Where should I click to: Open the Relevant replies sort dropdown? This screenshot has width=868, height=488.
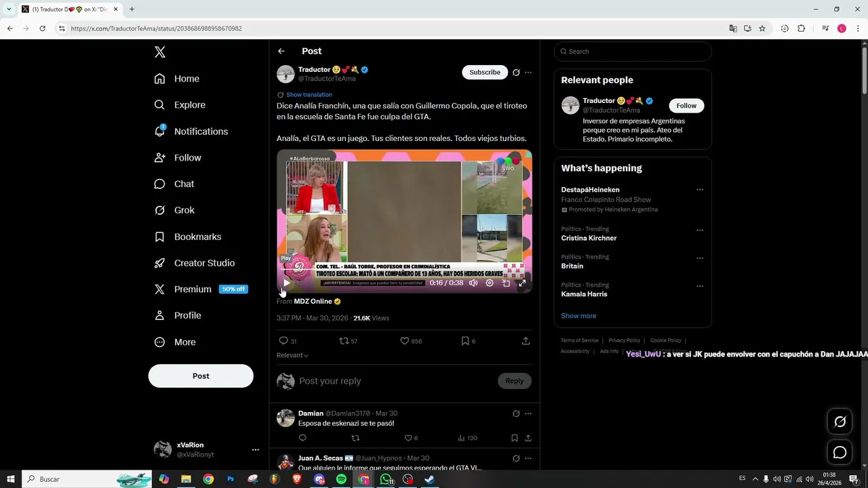click(292, 355)
